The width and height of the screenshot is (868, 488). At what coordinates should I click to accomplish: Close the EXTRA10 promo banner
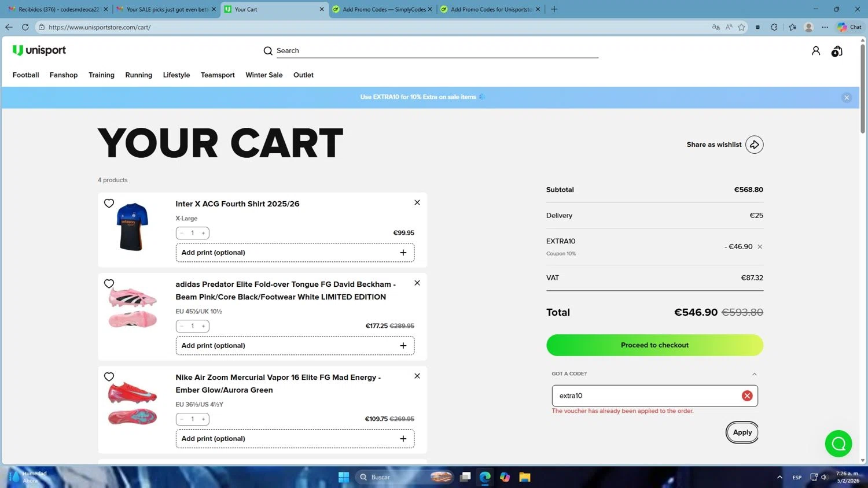coord(847,97)
